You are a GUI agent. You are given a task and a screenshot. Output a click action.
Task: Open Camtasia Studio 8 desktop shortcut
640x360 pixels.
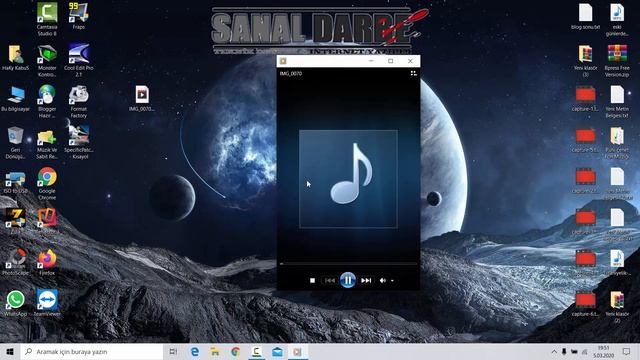47,19
